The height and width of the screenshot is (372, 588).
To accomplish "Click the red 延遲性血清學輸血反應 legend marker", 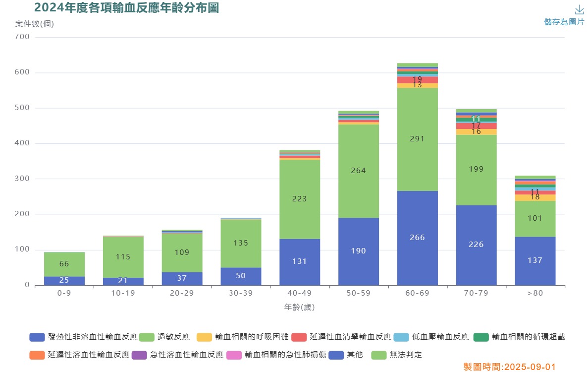I will point(299,337).
